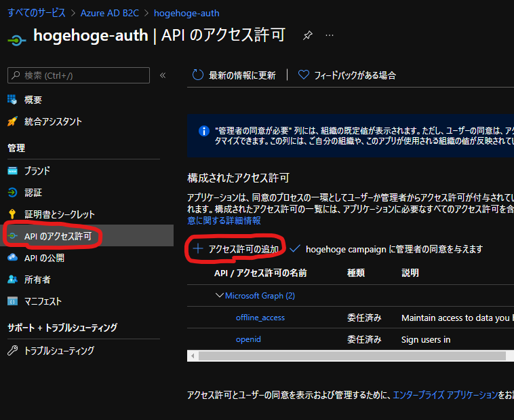514x420 pixels.
Task: Click the rocket icon for 統合アシスタント
Action: pyautogui.click(x=12, y=121)
